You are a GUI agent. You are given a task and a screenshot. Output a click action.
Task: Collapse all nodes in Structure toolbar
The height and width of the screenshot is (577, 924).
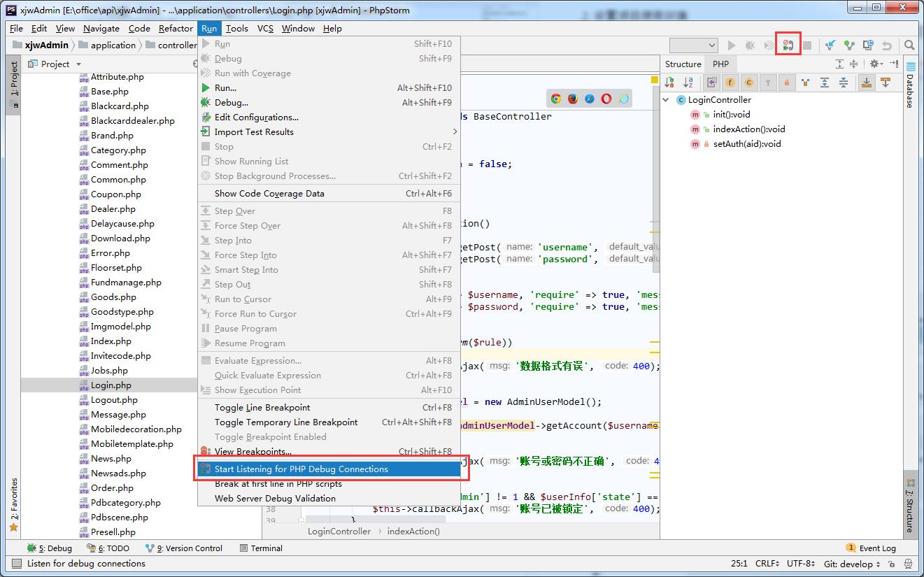(844, 83)
